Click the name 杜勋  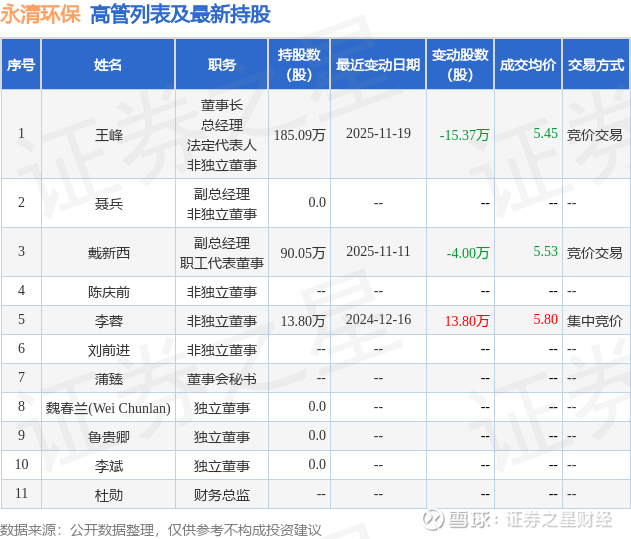(x=109, y=495)
